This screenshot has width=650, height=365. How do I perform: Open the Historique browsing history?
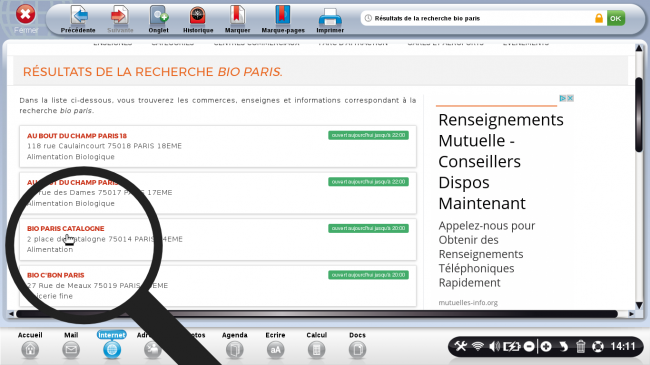[x=198, y=19]
